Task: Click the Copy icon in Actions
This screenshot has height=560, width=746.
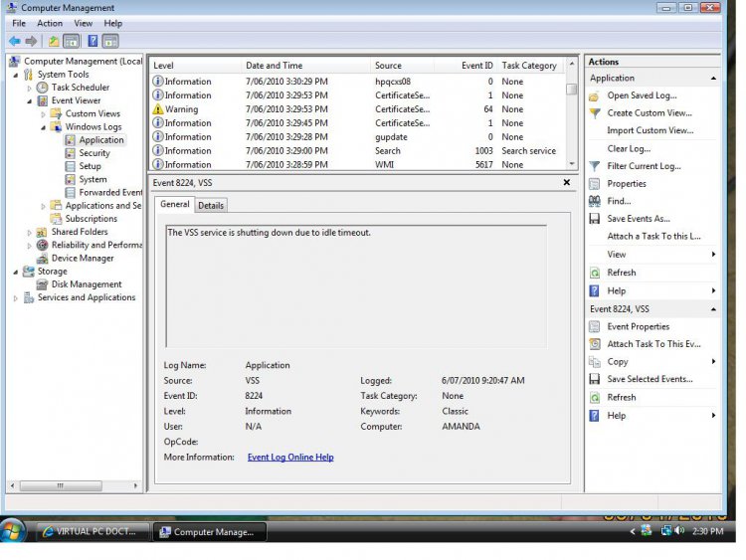Action: [594, 362]
